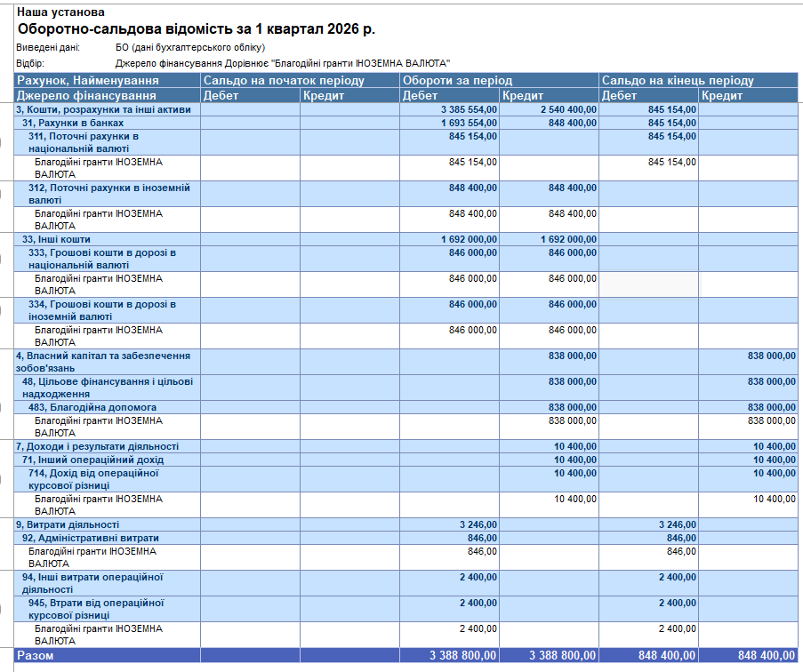The image size is (803, 672).
Task: Click 'Дебет' under 'Обороти за період'
Action: (450, 95)
